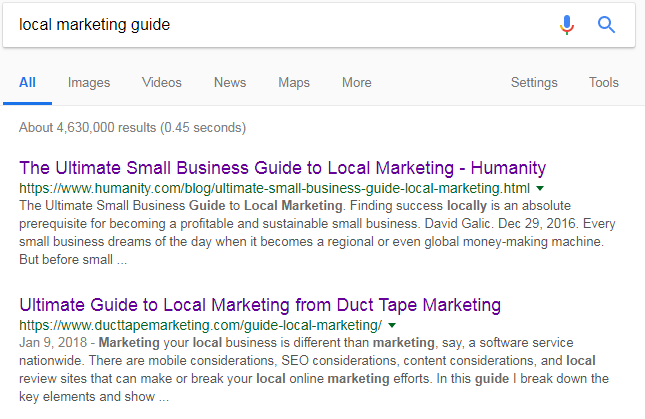Open The Ultimate Small Business Guide – Humanity result

[283, 168]
